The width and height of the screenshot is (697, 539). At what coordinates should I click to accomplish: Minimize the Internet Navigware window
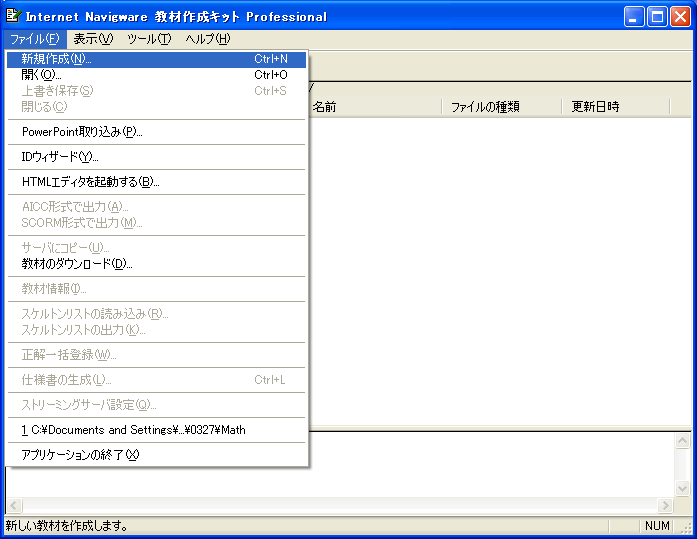(x=634, y=17)
